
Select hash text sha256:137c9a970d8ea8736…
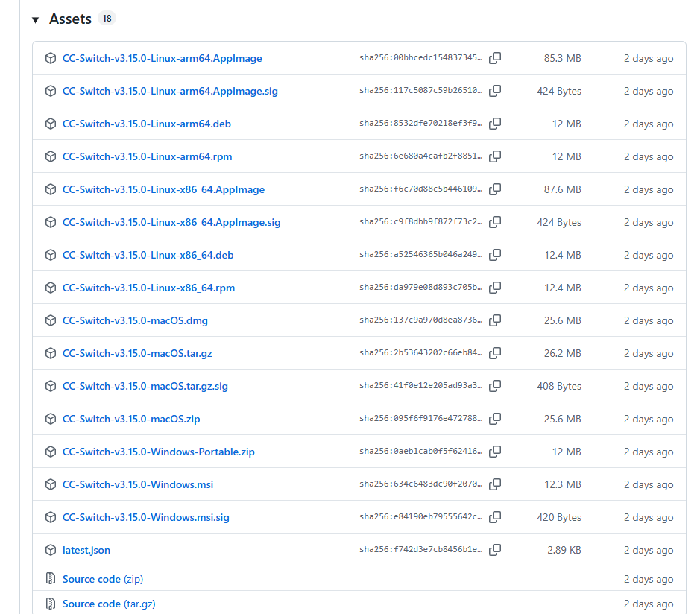(x=420, y=320)
